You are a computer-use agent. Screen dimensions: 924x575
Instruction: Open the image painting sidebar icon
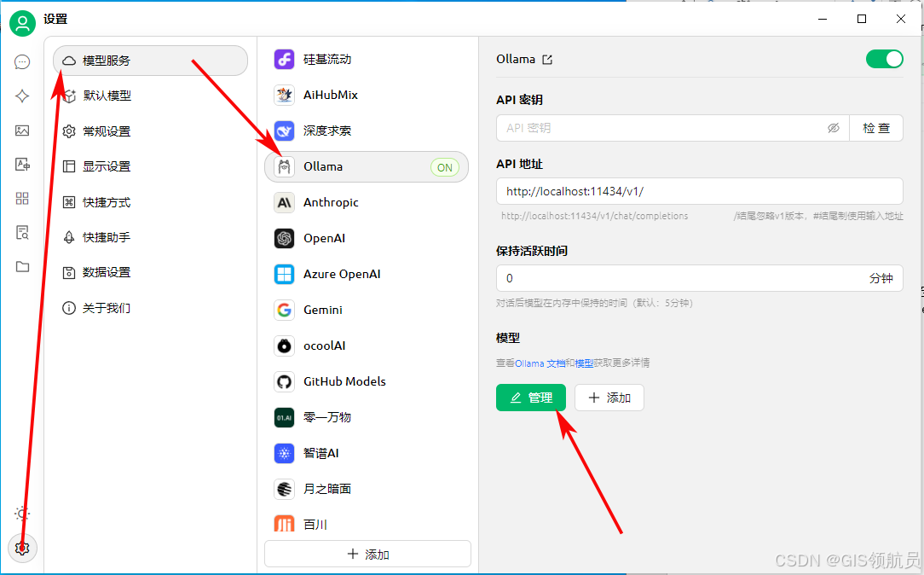(22, 131)
